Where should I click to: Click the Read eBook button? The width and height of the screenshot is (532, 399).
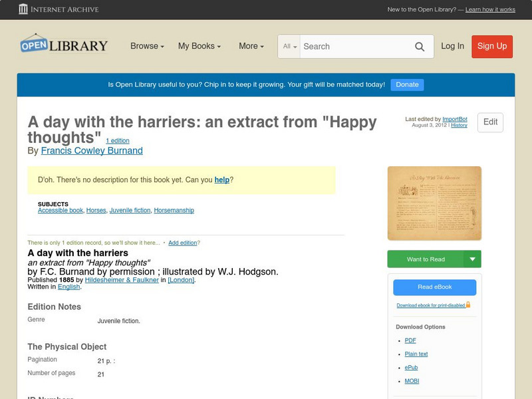(x=436, y=287)
